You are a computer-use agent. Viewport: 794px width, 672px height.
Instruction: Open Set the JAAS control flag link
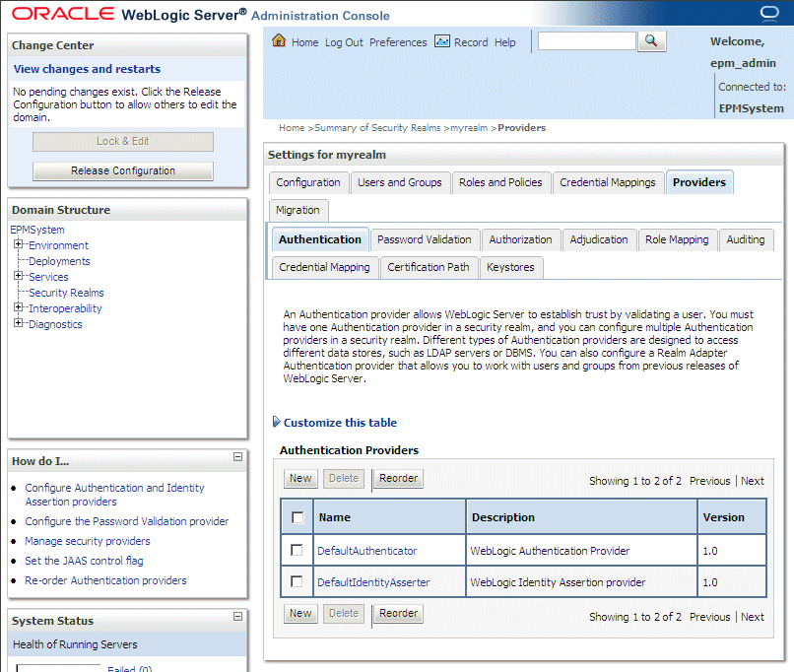coord(84,561)
